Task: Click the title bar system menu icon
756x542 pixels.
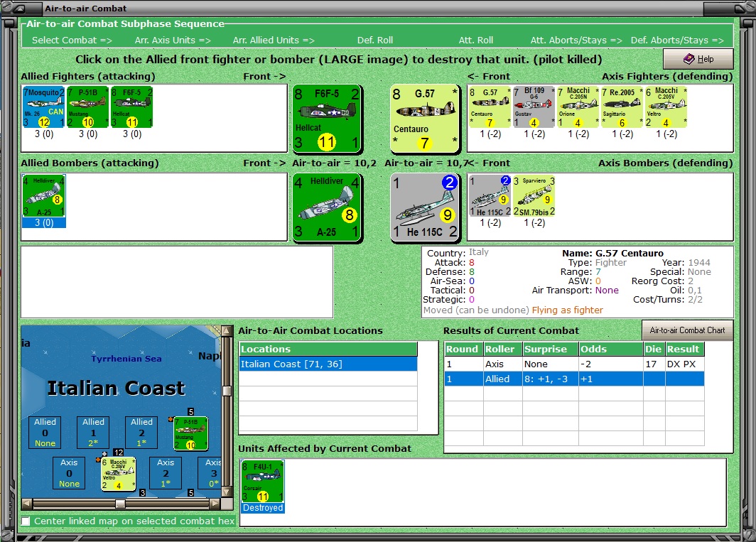Action: click(20, 9)
